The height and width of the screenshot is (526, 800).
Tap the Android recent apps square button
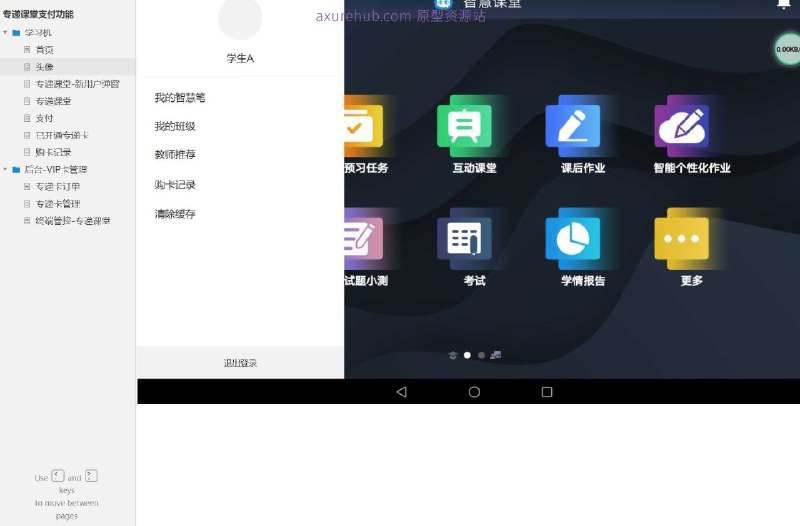(547, 392)
